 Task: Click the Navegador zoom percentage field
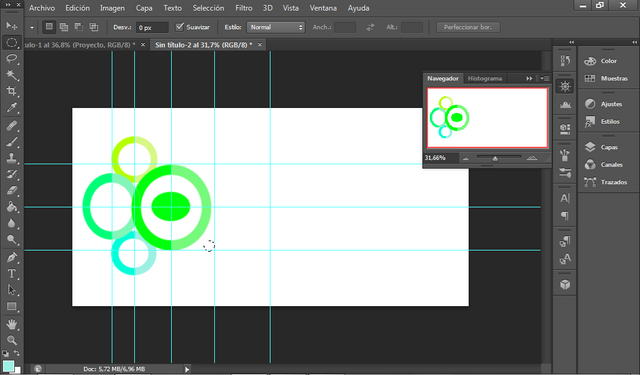[x=440, y=158]
